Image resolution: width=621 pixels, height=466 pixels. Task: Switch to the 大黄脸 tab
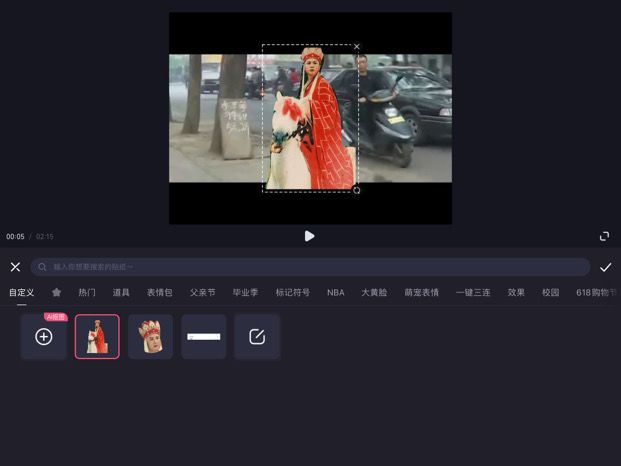374,293
